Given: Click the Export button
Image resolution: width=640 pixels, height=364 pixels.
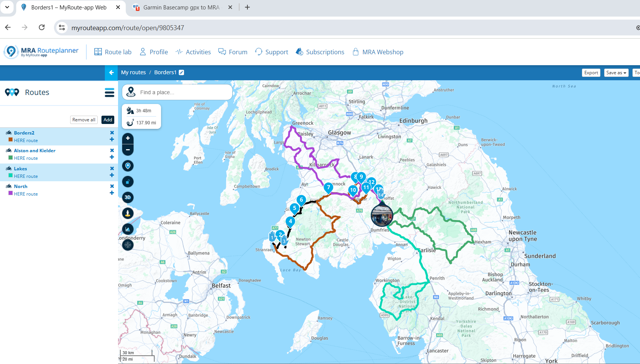Looking at the screenshot, I should pos(591,73).
